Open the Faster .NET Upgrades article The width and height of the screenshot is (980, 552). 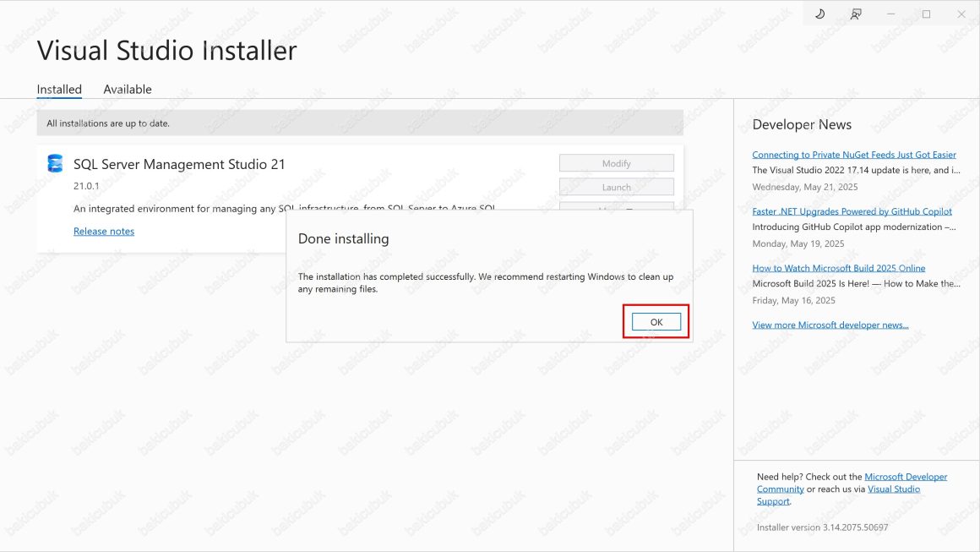[852, 210]
